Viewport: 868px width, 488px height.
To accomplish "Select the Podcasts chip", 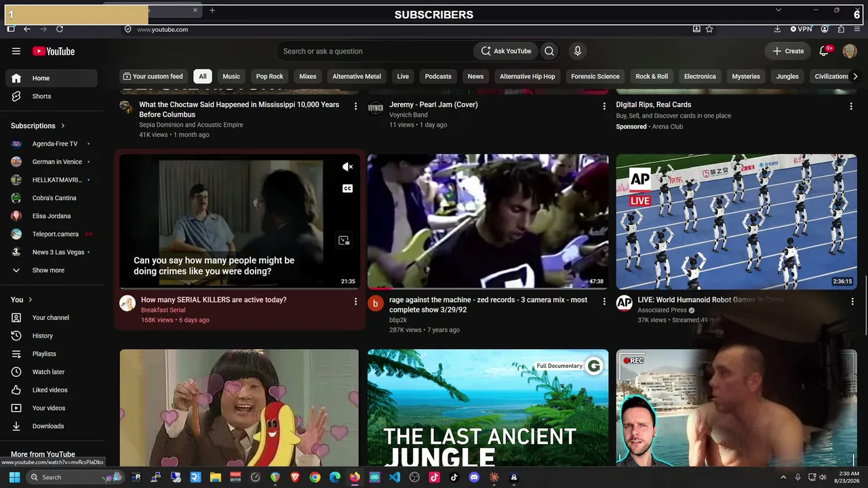I will click(x=438, y=77).
